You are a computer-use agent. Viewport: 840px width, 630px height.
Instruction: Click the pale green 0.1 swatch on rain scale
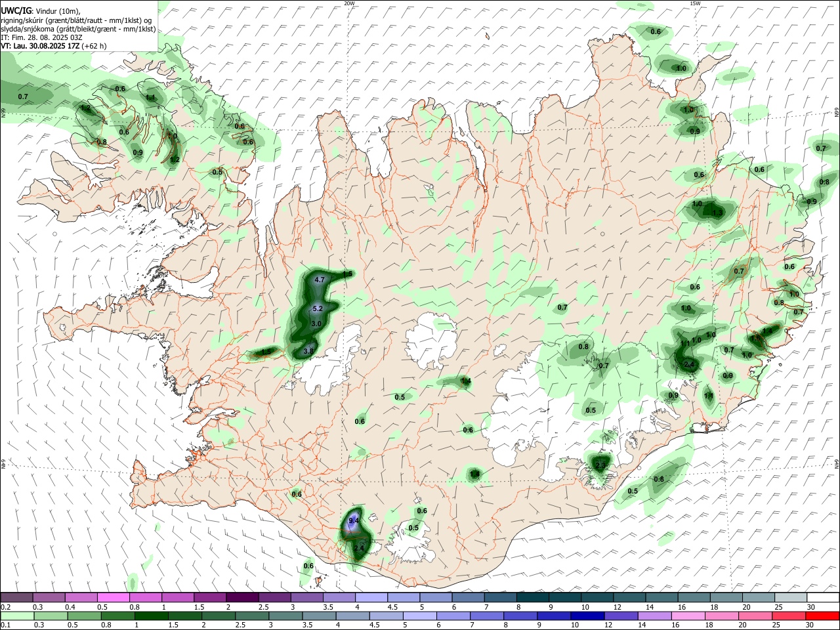click(16, 616)
